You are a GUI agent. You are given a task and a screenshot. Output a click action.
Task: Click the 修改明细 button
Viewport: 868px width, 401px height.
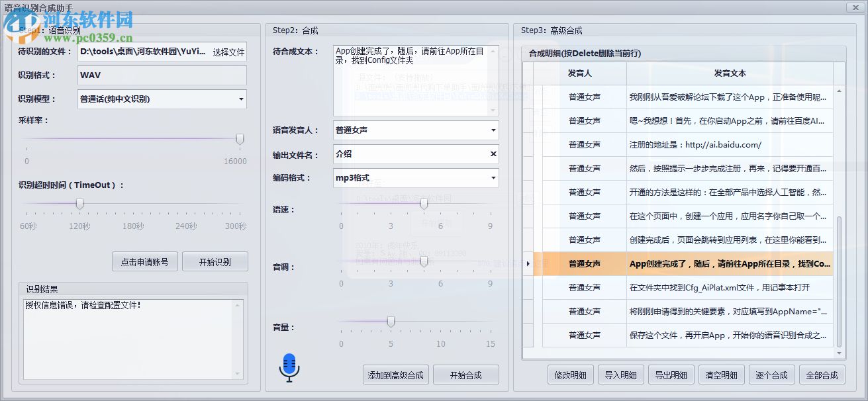pos(570,375)
